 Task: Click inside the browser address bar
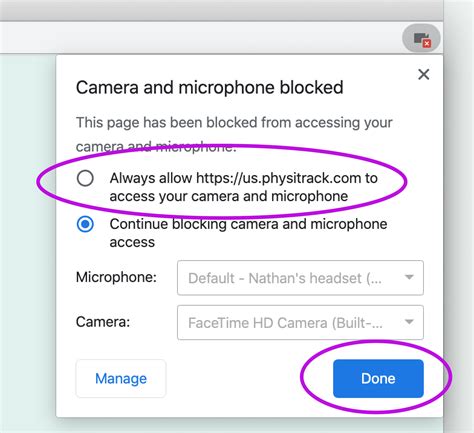(x=200, y=37)
